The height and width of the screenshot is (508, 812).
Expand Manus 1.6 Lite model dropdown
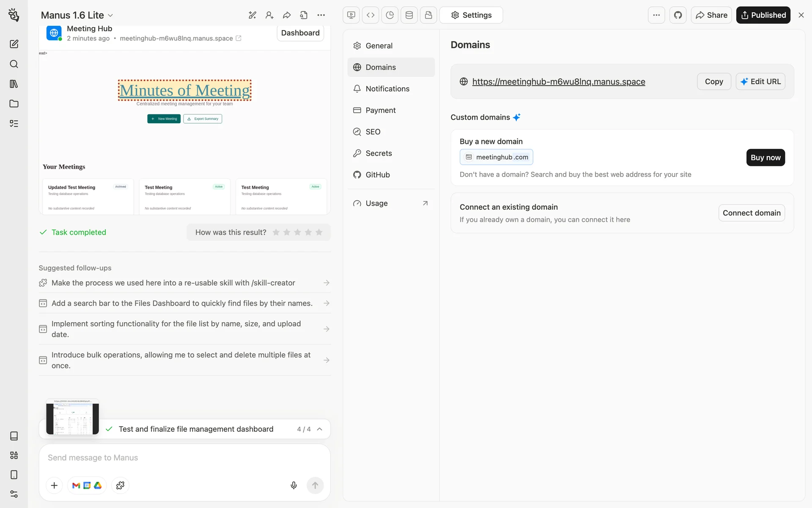(x=77, y=15)
